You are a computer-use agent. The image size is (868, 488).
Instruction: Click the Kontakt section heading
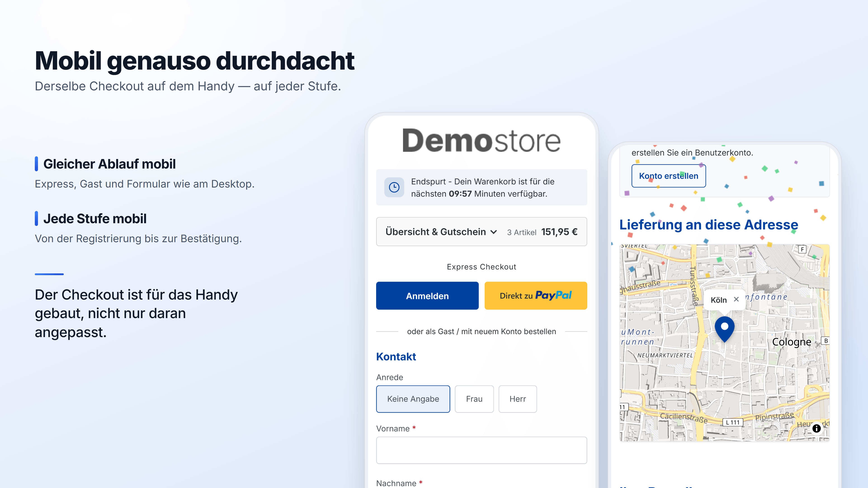[x=396, y=357]
